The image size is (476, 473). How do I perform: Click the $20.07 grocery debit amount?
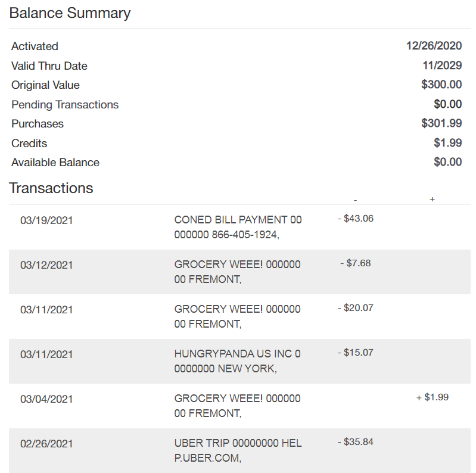point(356,308)
